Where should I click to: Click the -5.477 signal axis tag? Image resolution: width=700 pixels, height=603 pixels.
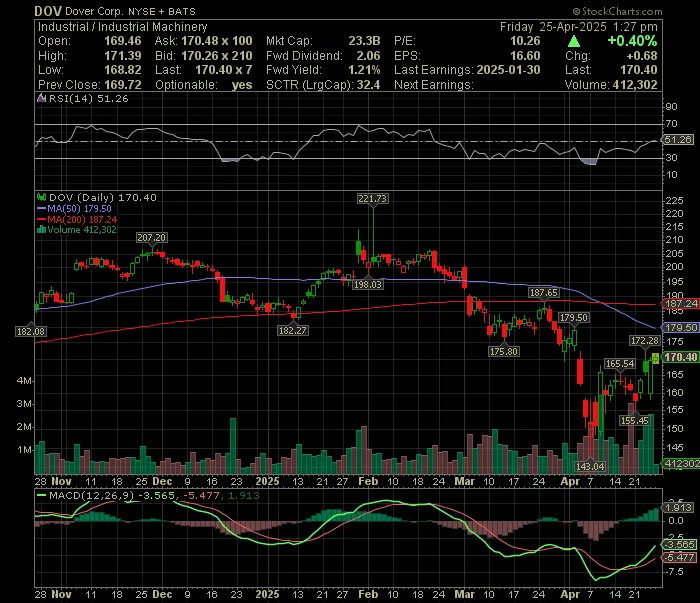pyautogui.click(x=679, y=557)
